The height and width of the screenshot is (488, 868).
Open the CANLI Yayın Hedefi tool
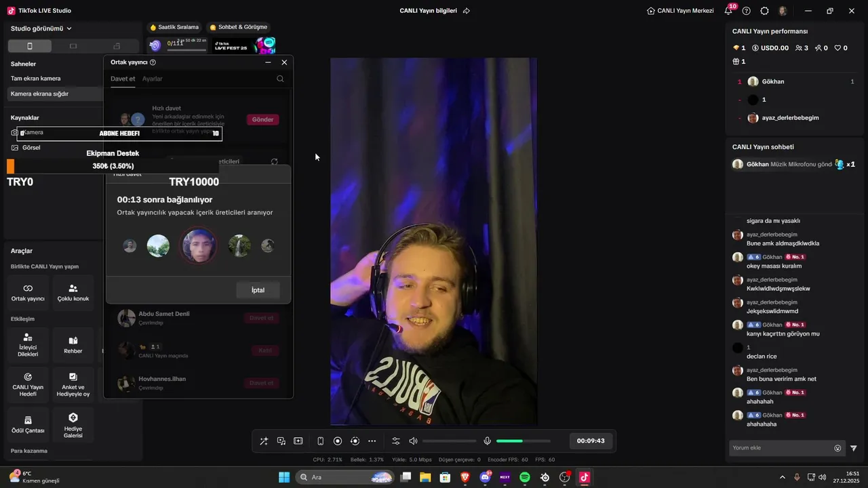(28, 385)
